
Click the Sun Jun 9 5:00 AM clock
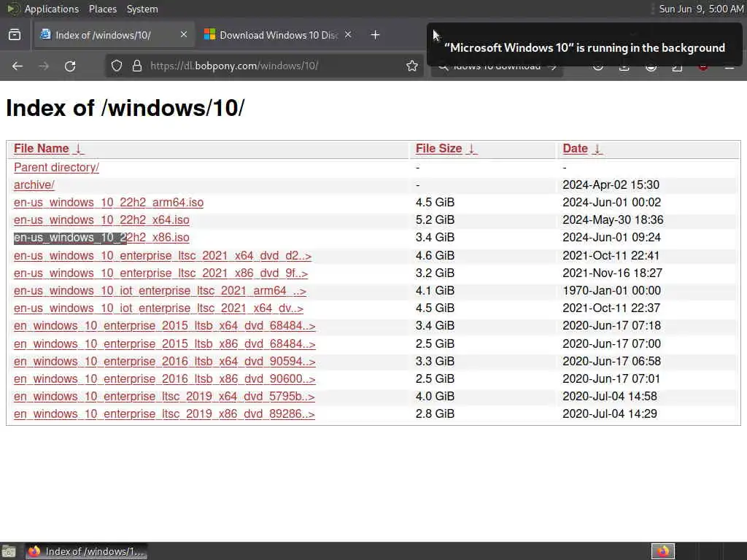pos(700,9)
